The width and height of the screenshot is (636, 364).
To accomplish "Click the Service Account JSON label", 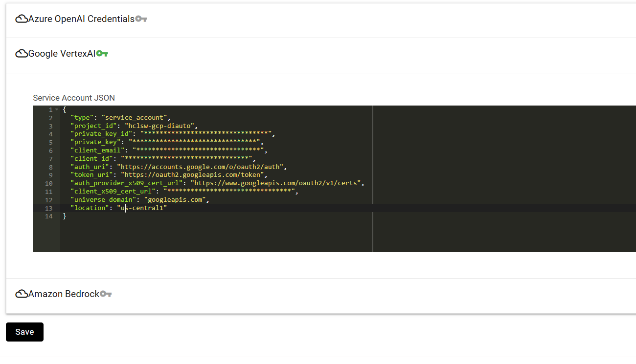I will [74, 98].
